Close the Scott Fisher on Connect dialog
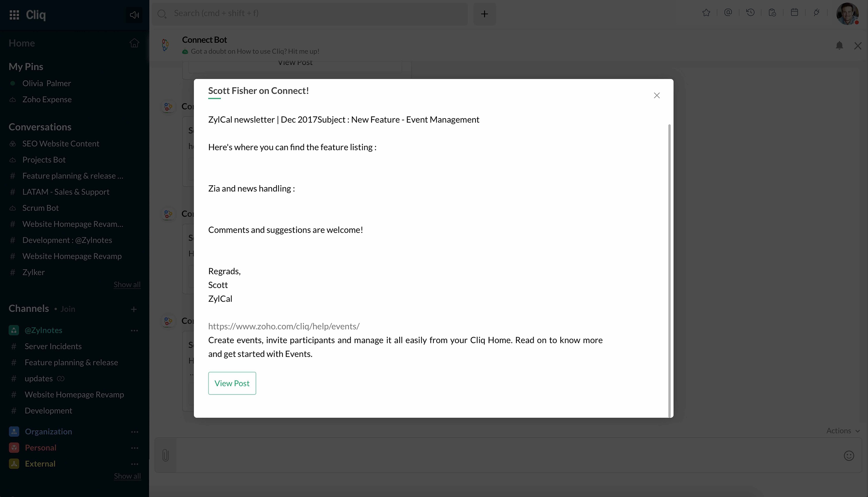This screenshot has height=497, width=868. pos(656,96)
